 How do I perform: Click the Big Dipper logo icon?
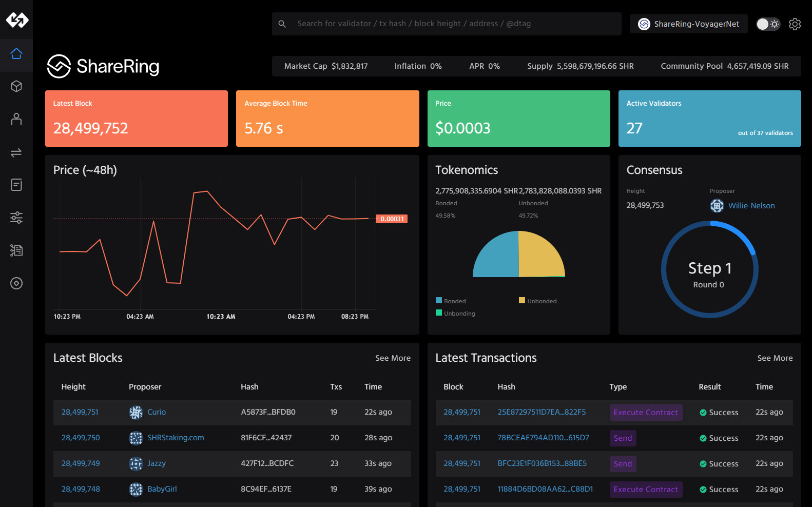(17, 19)
